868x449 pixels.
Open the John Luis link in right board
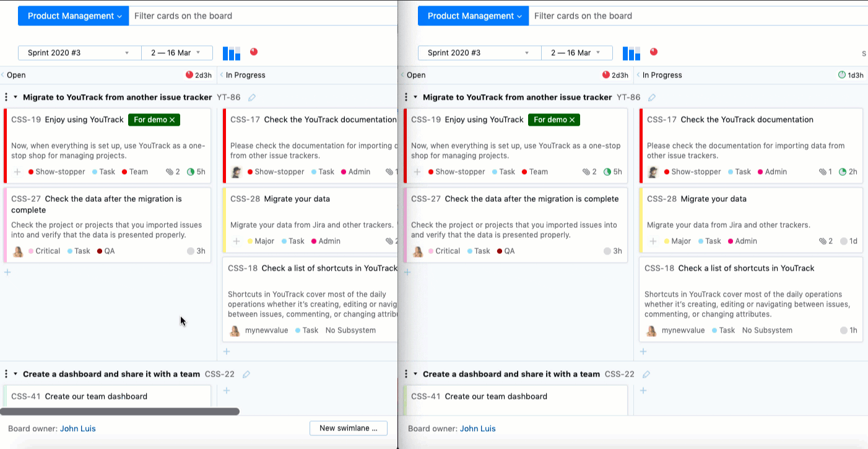477,429
